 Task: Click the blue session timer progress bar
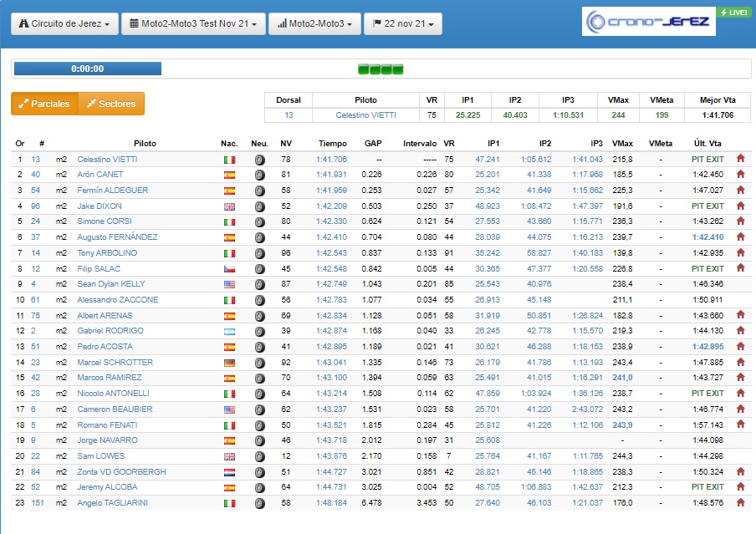(x=88, y=69)
